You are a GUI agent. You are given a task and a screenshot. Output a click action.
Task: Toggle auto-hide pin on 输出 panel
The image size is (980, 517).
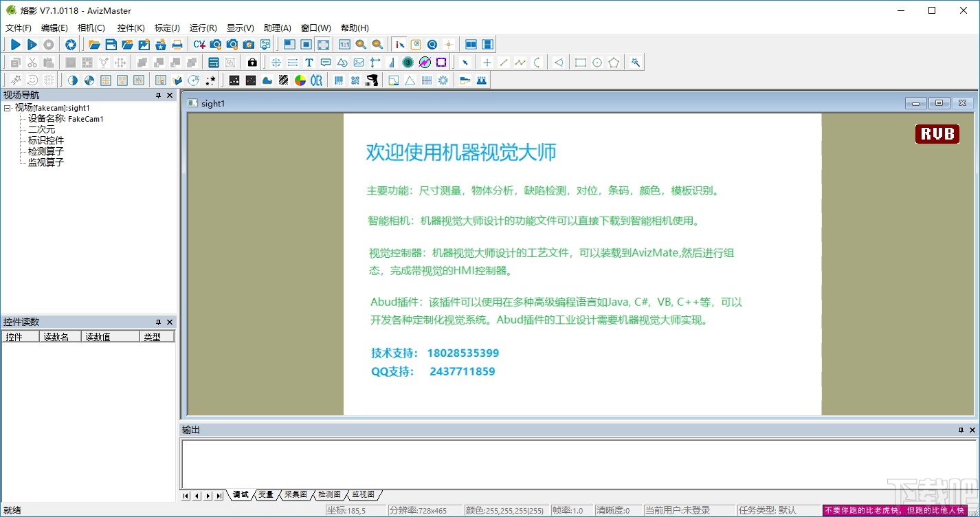[x=961, y=430]
